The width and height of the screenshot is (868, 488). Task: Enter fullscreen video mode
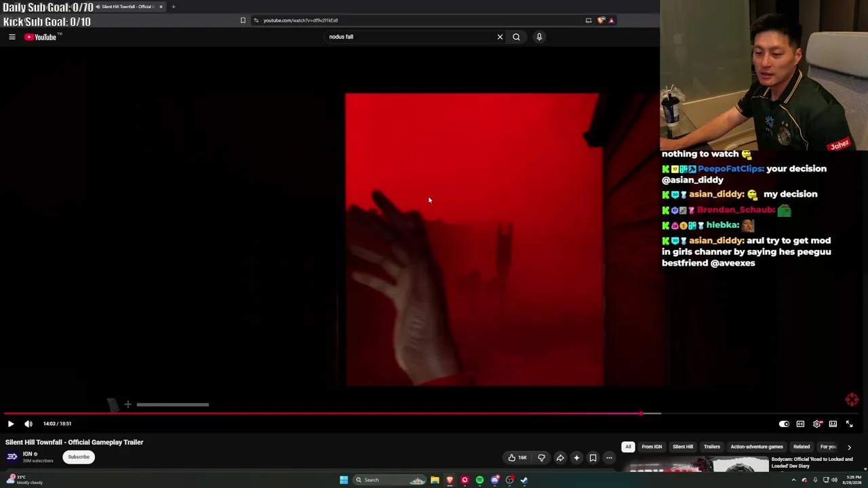point(849,424)
